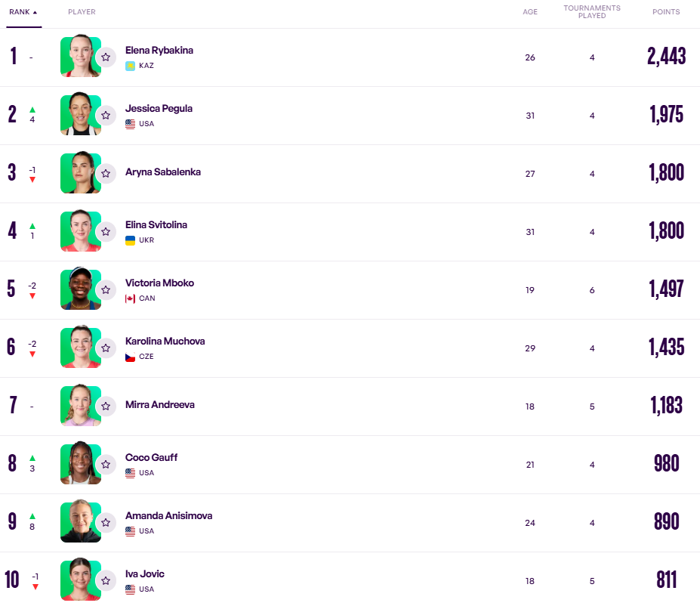Click star icon next to Amanda Anisimova
This screenshot has width=700, height=606.
click(106, 522)
